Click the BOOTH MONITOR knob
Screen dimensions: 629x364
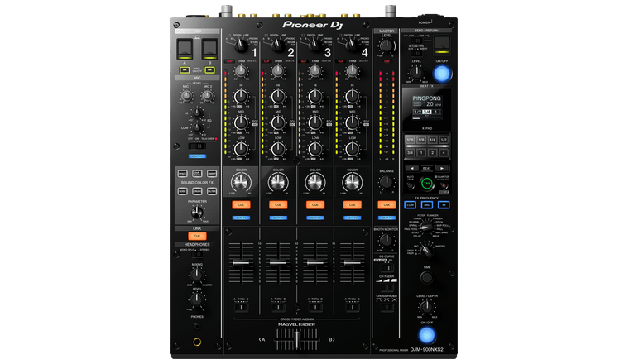(386, 239)
